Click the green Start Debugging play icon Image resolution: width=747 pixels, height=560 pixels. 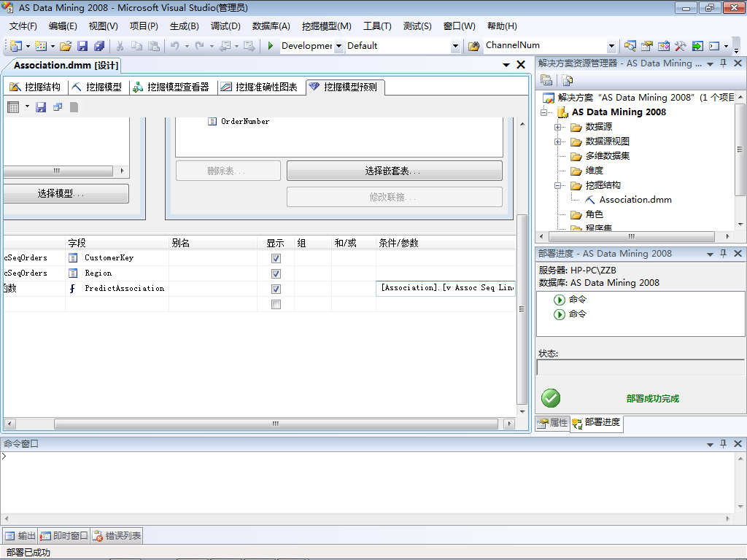coord(270,46)
